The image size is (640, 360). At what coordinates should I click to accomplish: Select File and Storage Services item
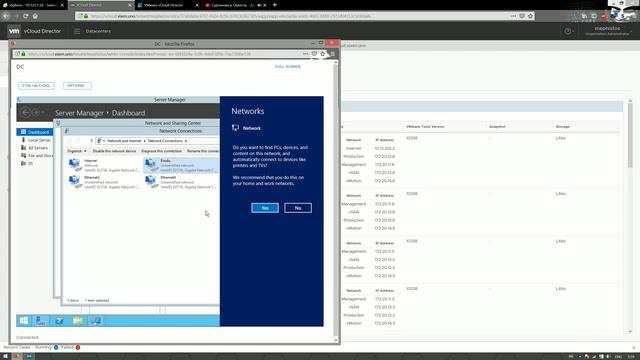(x=37, y=156)
